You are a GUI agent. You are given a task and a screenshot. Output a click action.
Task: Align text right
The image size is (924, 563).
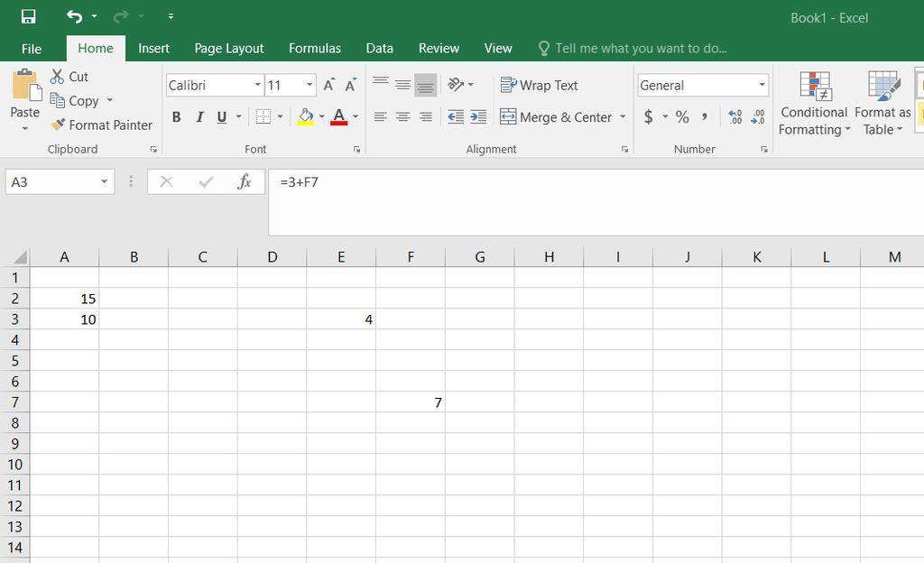tap(426, 116)
